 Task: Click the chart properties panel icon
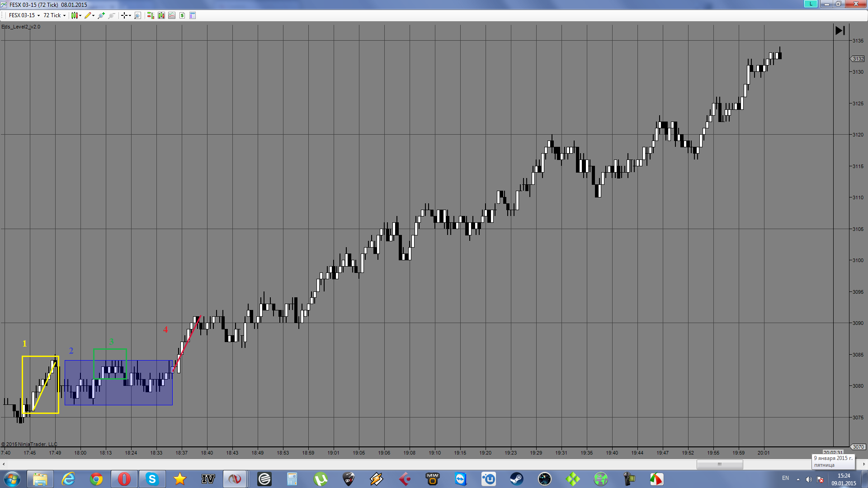[193, 15]
